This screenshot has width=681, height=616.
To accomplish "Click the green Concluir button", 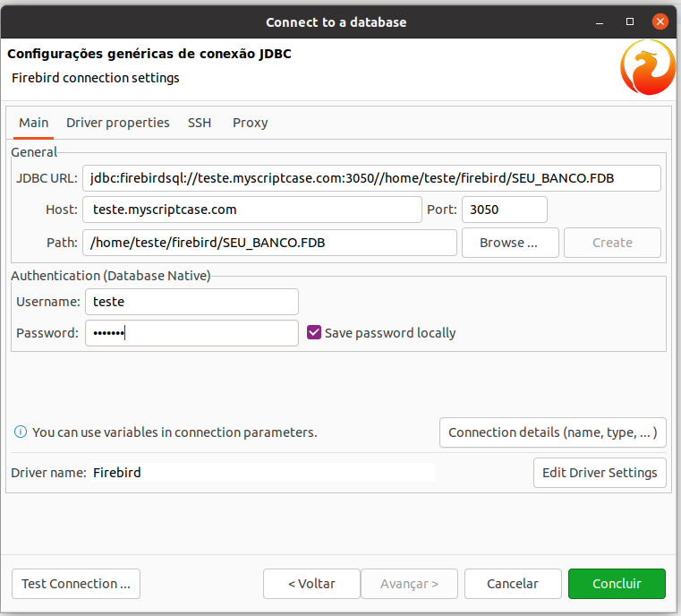I will (x=617, y=584).
